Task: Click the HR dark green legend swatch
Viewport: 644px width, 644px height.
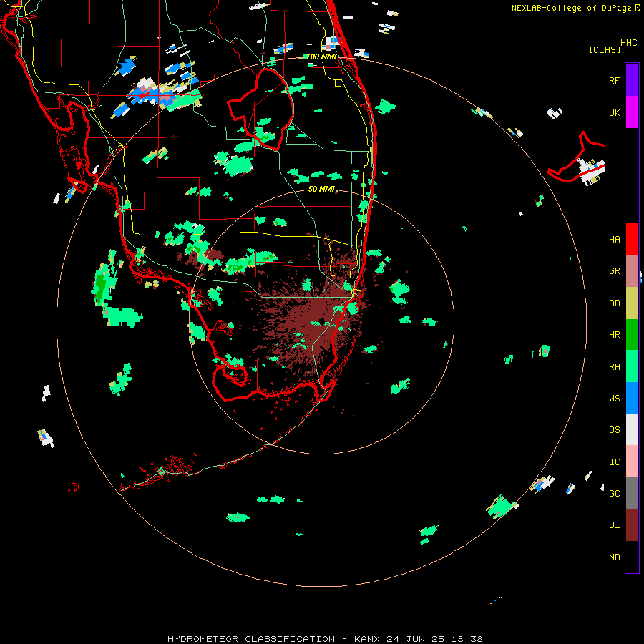Action: [632, 335]
